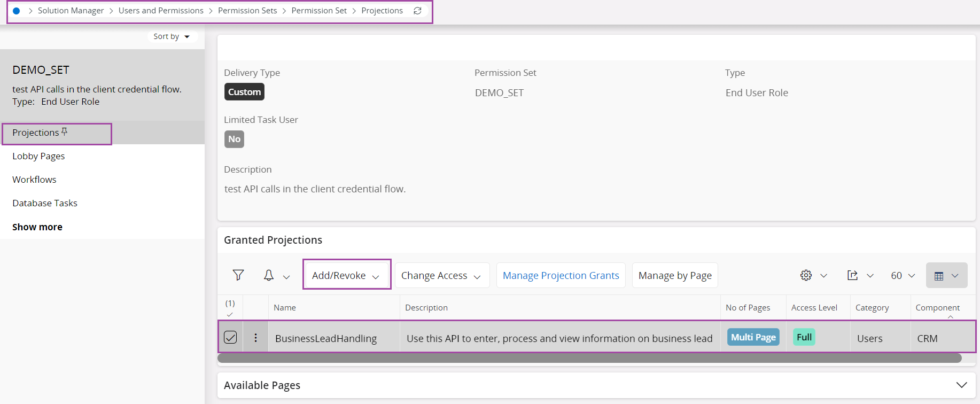Uncheck the BusinessLeadHandling row checkbox
Screen dimensions: 980x404
(230, 337)
